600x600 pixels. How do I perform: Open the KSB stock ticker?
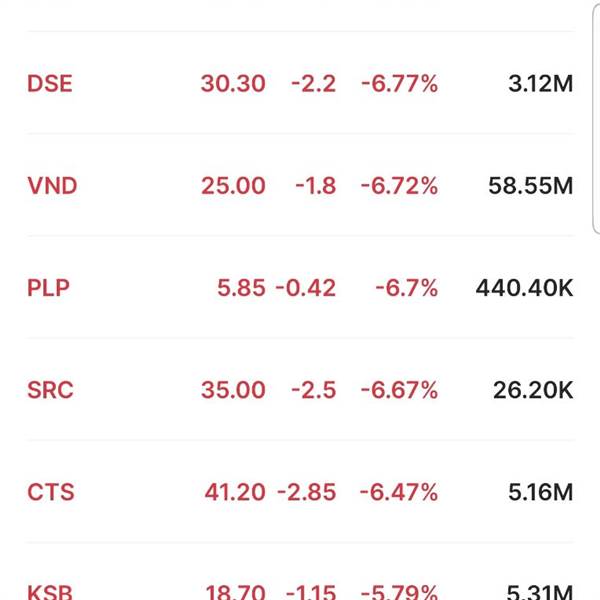coord(50,592)
